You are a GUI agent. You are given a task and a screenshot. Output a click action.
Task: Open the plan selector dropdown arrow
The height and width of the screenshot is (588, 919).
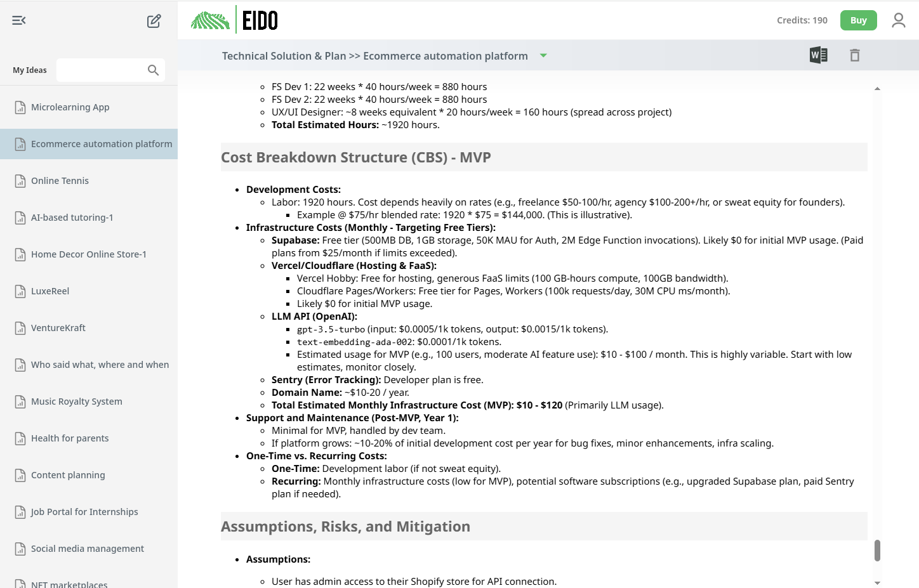(543, 56)
